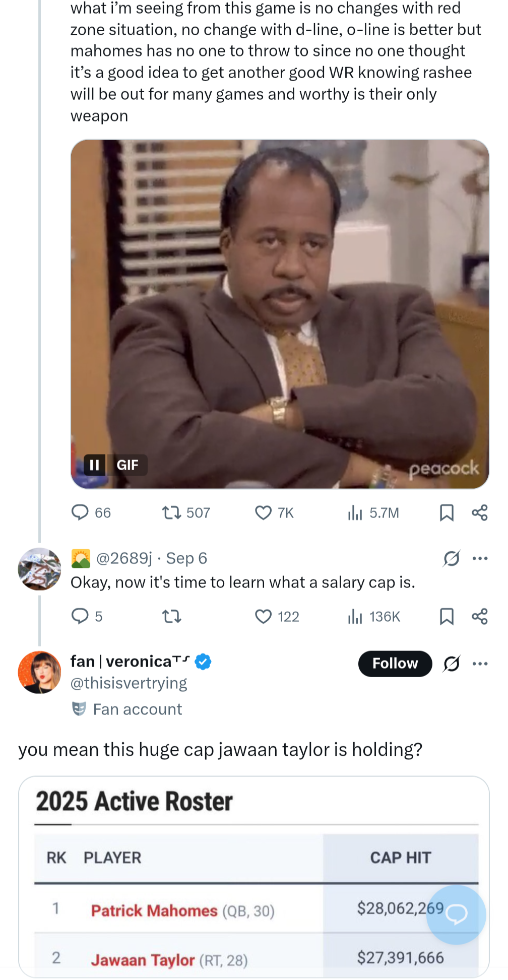508x980 pixels.
Task: Reply to the tweet with 66 comments
Action: [x=80, y=512]
